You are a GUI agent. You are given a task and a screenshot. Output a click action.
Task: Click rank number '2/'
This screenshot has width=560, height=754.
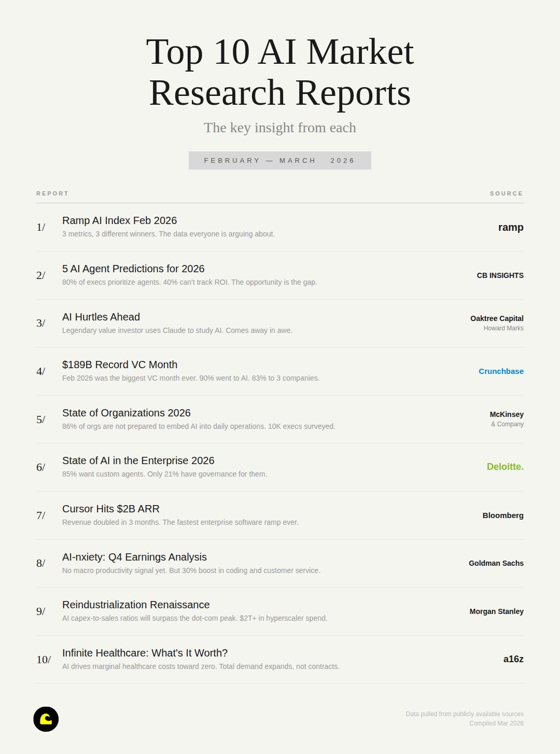(x=40, y=275)
